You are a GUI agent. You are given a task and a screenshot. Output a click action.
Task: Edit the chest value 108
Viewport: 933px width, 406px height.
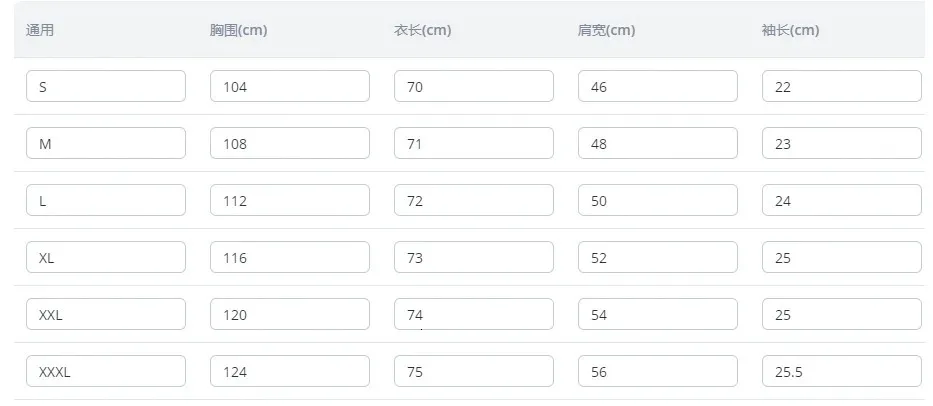tap(290, 143)
